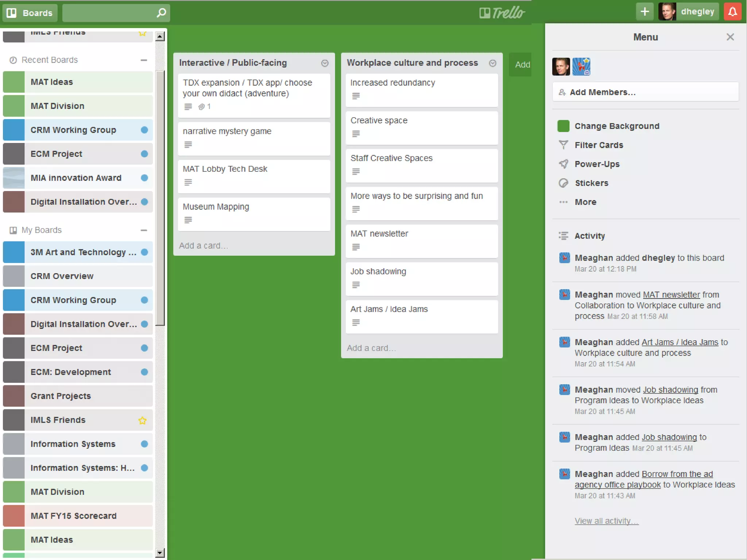The image size is (747, 560).
Task: Click the attachment icon on TDX expansion card
Action: point(201,107)
